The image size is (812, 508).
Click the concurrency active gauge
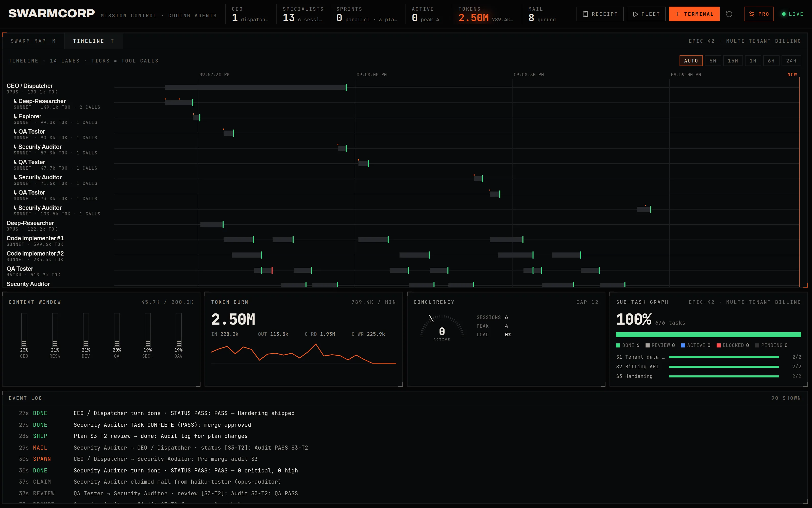[x=442, y=328]
